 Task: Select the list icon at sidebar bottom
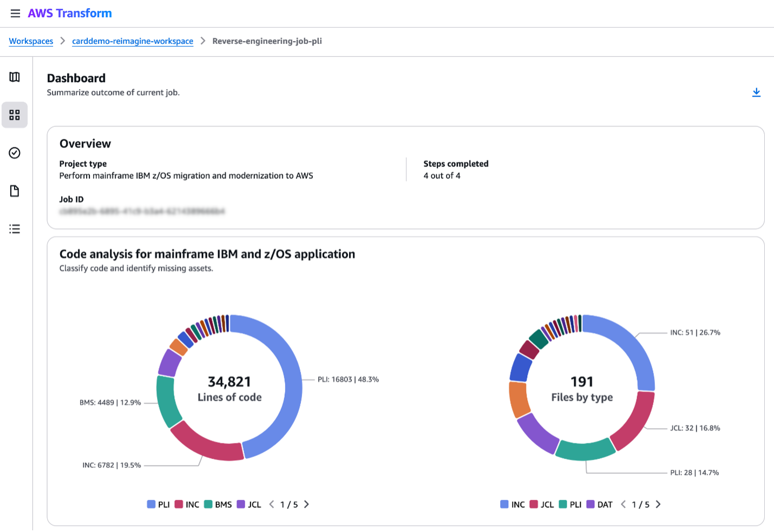[15, 229]
